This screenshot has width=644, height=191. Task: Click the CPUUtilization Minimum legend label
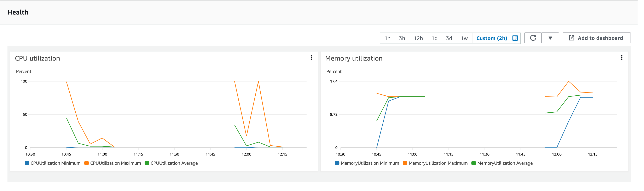click(x=56, y=165)
